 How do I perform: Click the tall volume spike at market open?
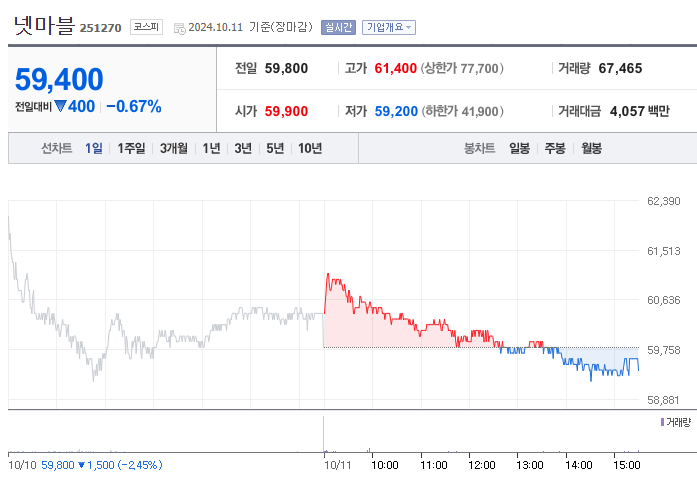[x=324, y=434]
